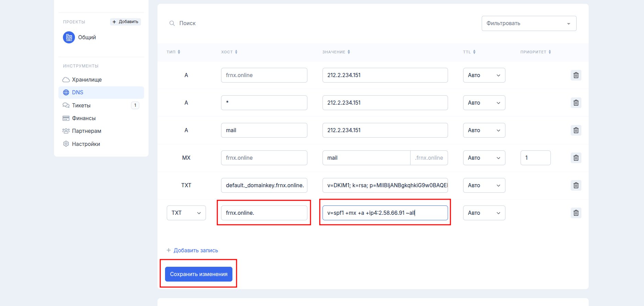Open the TXT record type dropdown
Viewport: 644px width, 306px height.
[186, 213]
